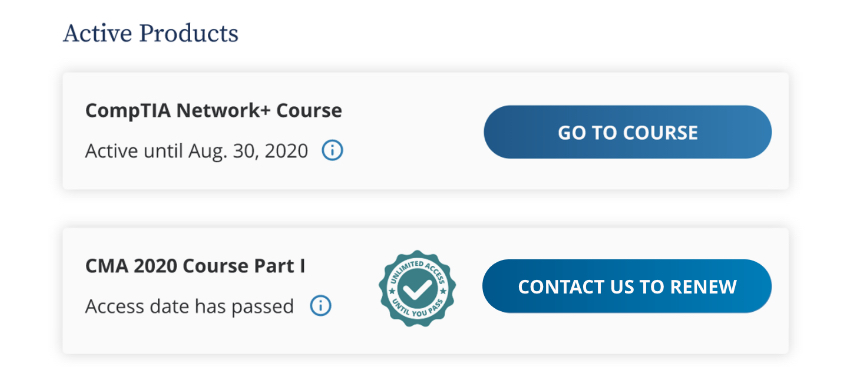Click the Access date has passed text
The width and height of the screenshot is (850, 378).
[x=189, y=306]
